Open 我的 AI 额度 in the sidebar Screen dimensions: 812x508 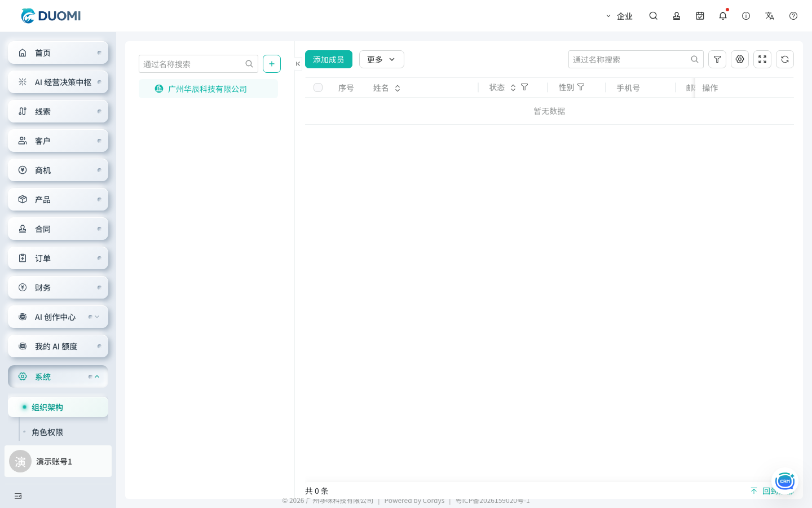tap(58, 346)
